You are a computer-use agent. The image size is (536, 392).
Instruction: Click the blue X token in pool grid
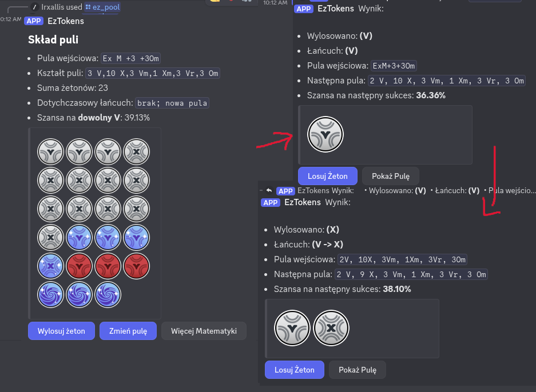[50, 266]
